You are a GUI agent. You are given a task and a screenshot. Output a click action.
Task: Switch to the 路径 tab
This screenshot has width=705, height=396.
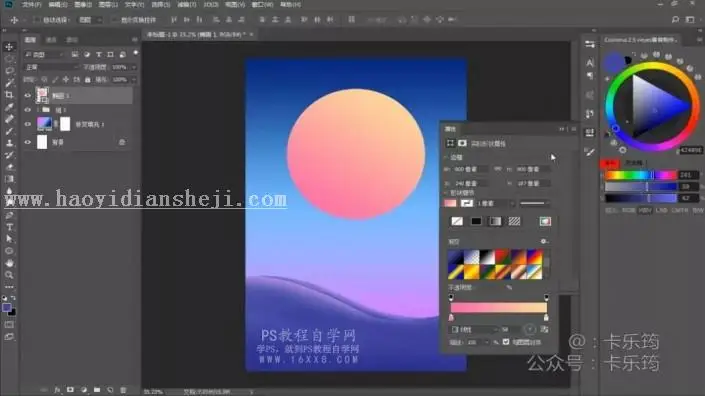72,40
